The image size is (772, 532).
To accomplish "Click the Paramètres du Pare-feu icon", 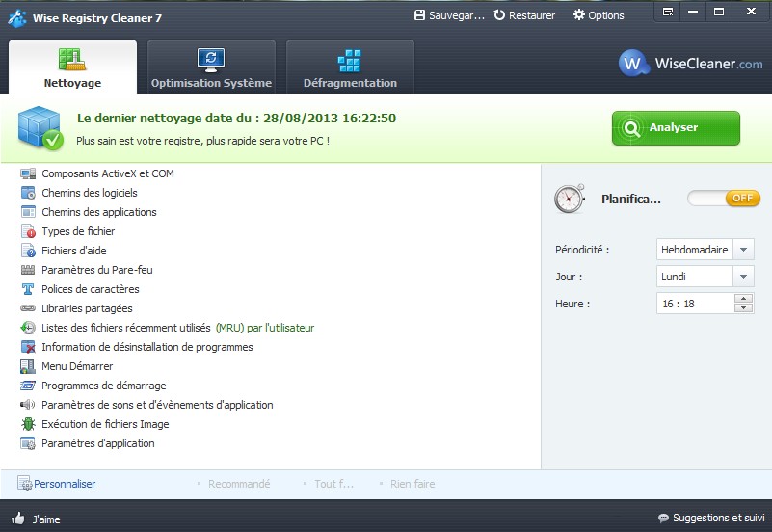I will (x=28, y=270).
